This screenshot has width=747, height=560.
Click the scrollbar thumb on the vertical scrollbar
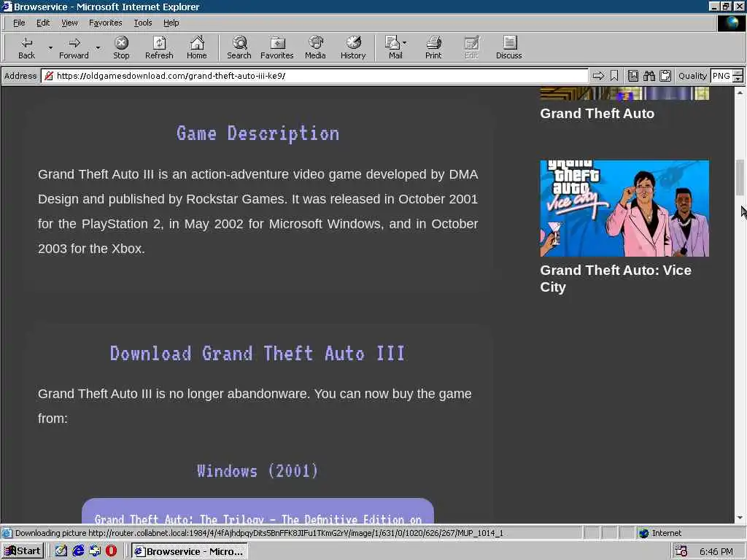[x=740, y=177]
